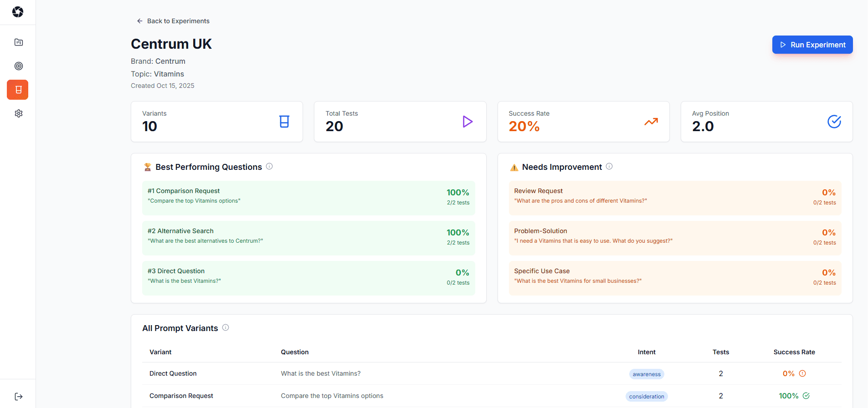
Task: Select the Specific Use Case card
Action: tap(674, 278)
